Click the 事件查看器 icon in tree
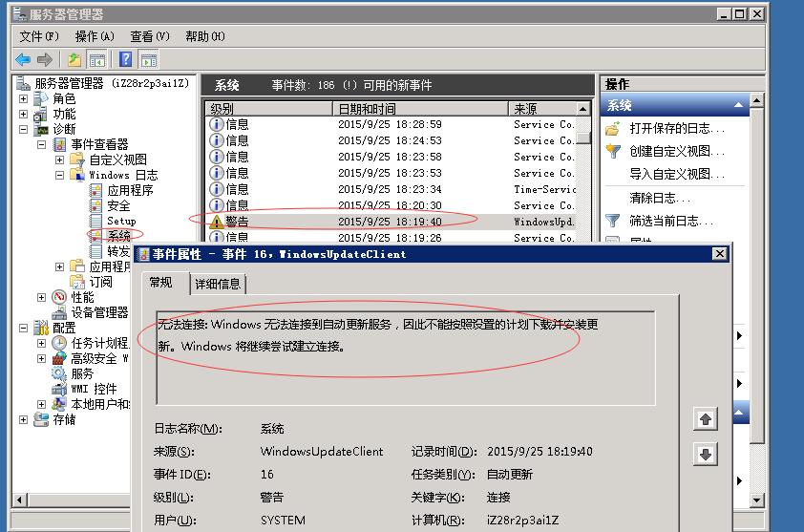804x532 pixels. click(x=59, y=144)
